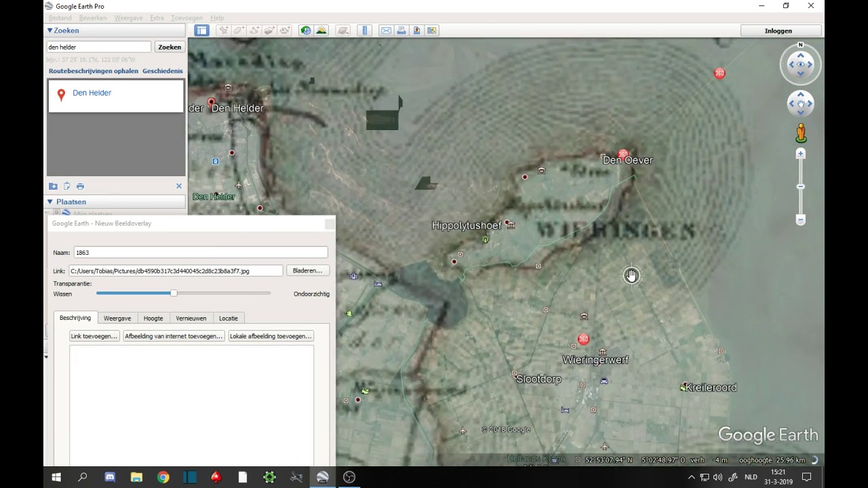This screenshot has width=868, height=488.
Task: Click in the description text area
Action: [x=191, y=405]
